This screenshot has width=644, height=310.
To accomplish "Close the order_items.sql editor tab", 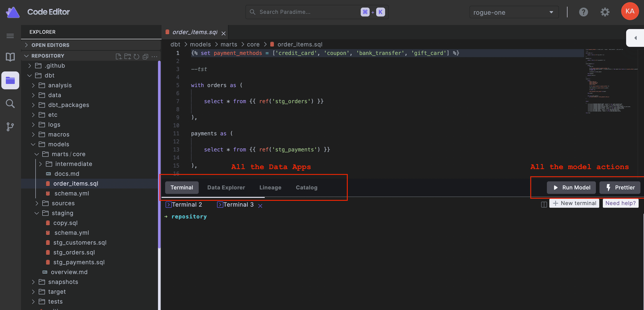I will pyautogui.click(x=223, y=33).
